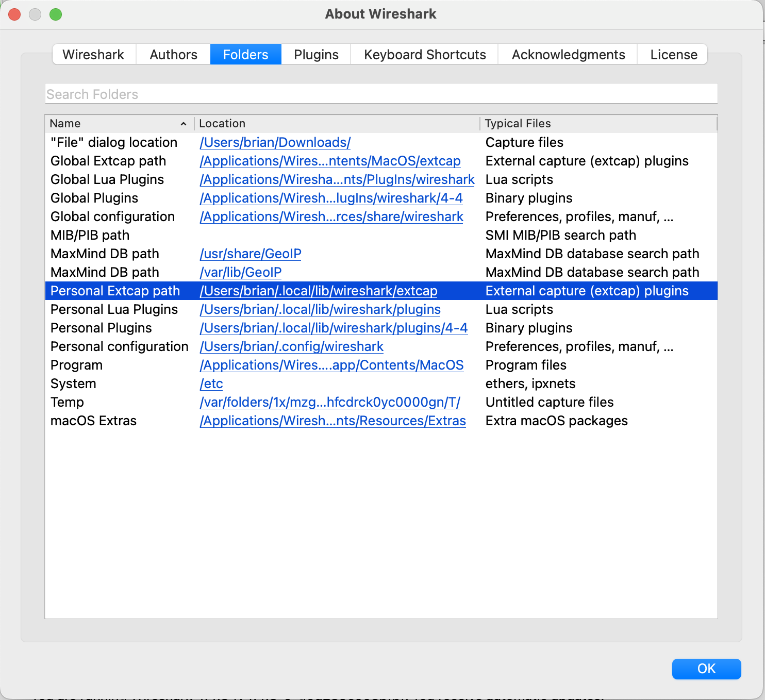The image size is (765, 700).
Task: Select the Global Plugins row name
Action: click(94, 198)
